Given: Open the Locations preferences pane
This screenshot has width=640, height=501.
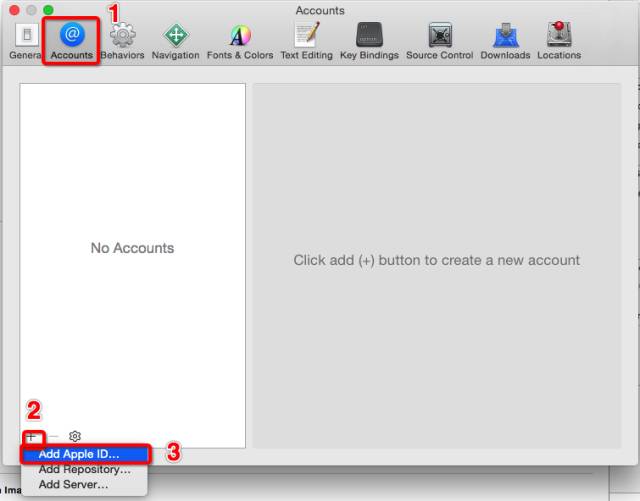Looking at the screenshot, I should [x=558, y=40].
